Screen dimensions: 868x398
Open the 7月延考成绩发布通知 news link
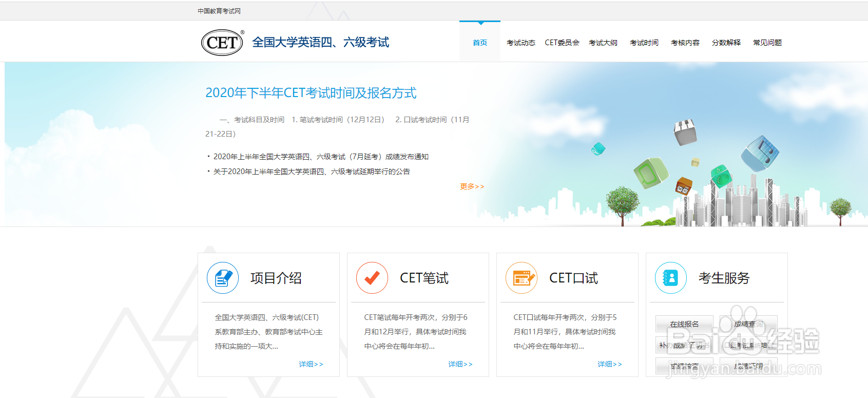[x=321, y=157]
